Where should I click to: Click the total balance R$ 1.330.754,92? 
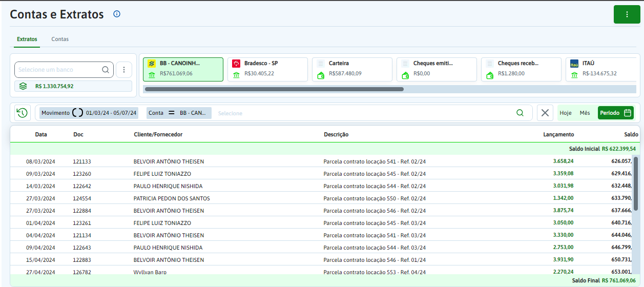[x=54, y=86]
